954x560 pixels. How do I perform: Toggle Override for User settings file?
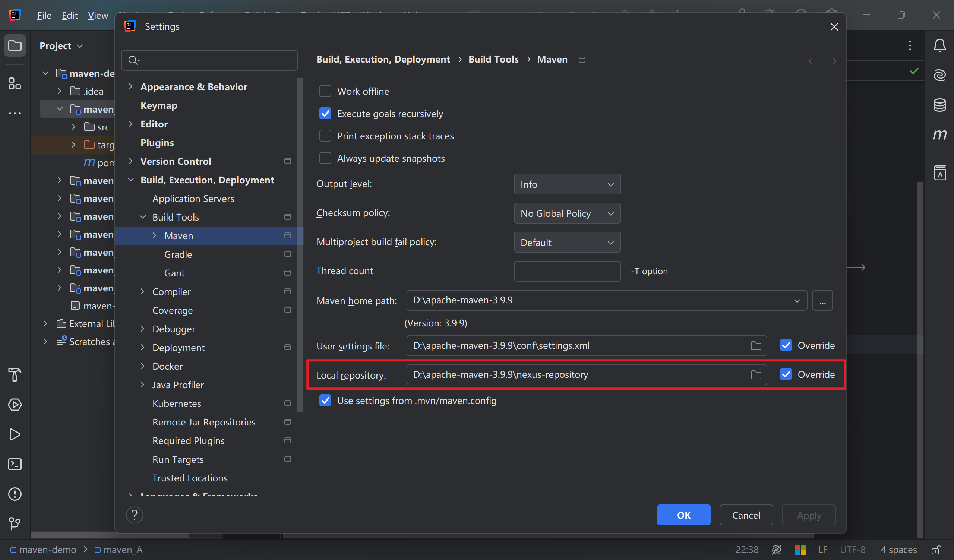point(786,345)
